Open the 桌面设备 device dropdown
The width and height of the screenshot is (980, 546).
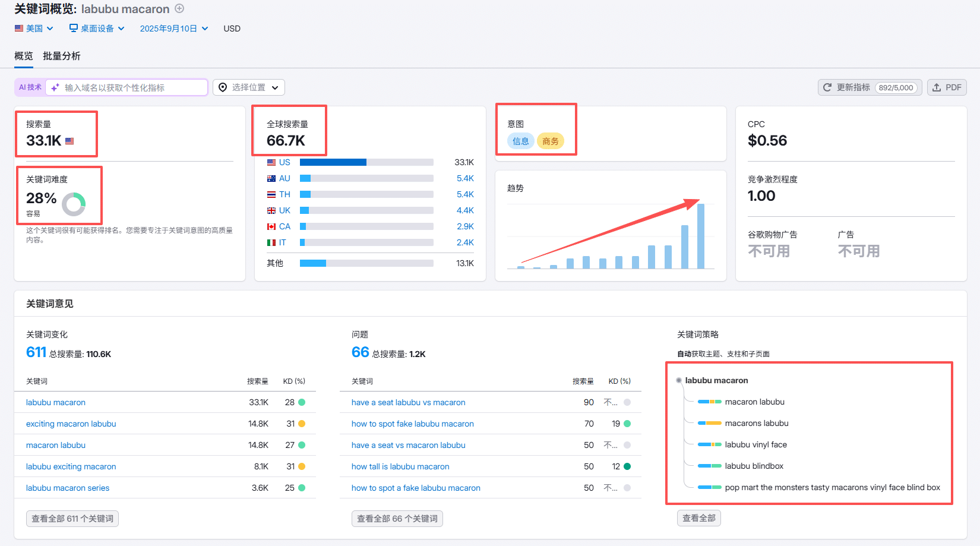click(97, 29)
